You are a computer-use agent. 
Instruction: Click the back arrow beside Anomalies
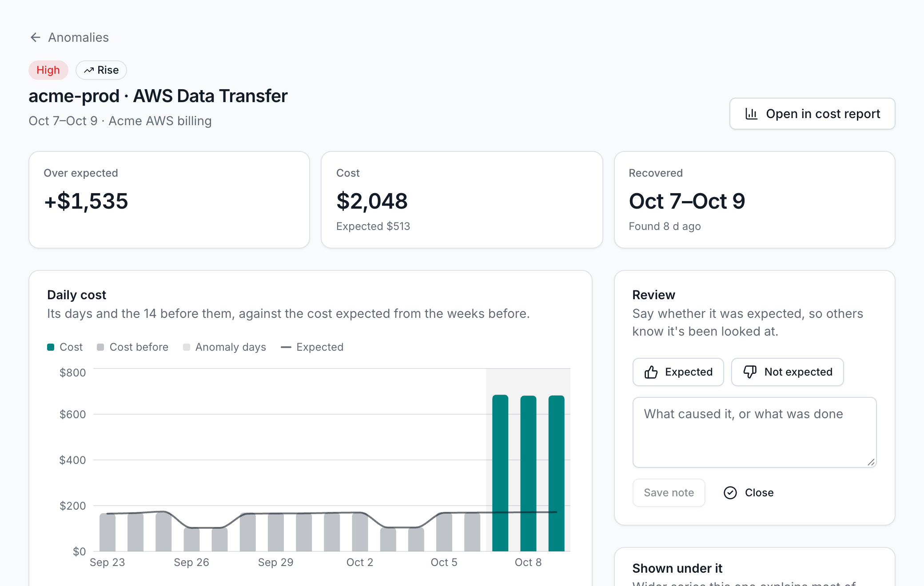36,37
